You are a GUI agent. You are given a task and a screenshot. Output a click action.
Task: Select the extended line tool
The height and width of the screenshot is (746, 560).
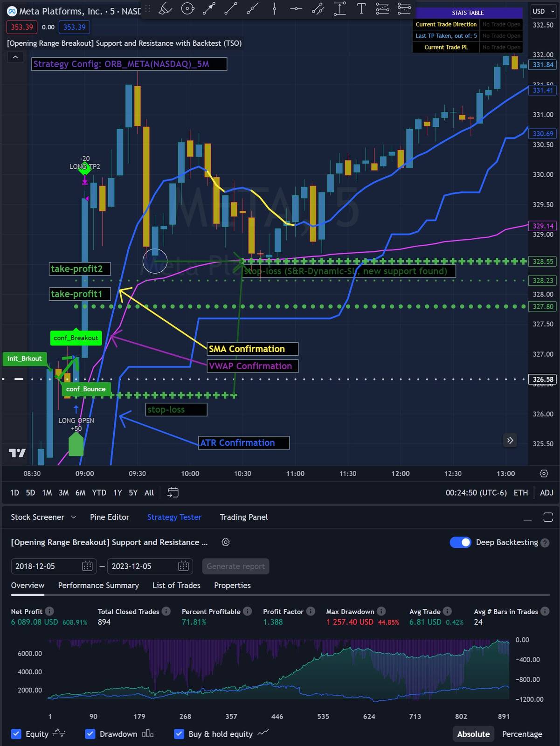[x=252, y=8]
